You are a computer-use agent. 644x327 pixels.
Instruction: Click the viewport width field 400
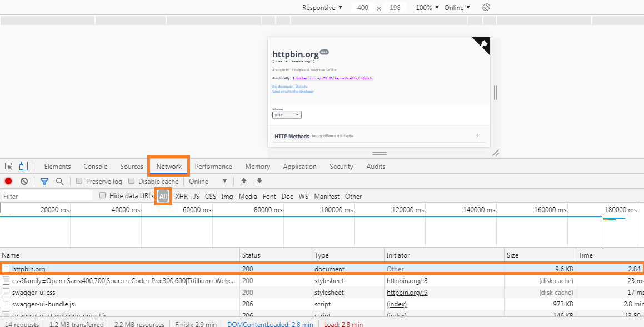point(363,7)
